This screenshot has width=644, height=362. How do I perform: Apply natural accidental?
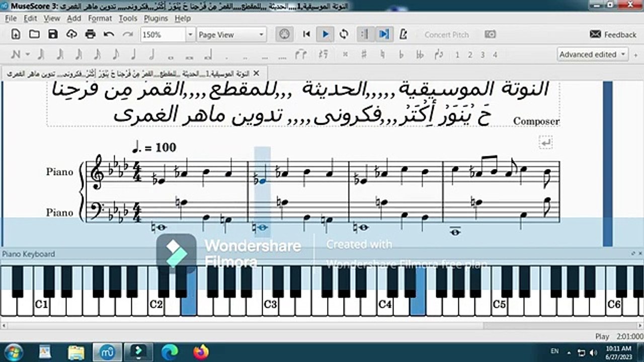click(x=382, y=54)
